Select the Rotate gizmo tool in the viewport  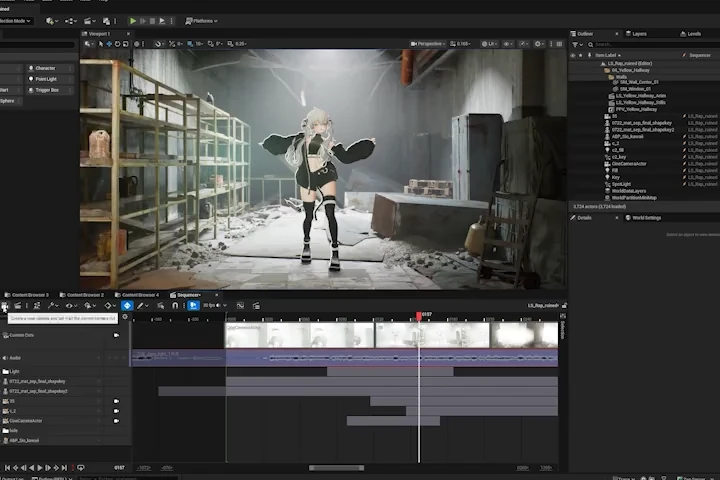117,44
